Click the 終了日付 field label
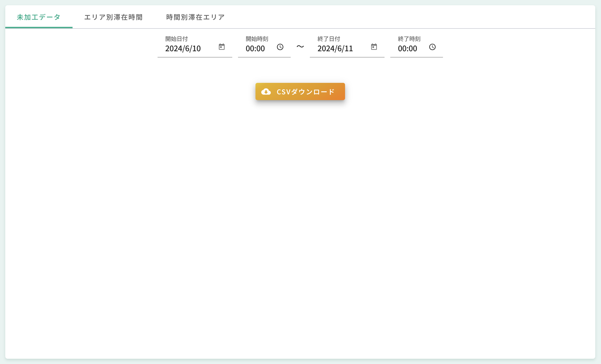The height and width of the screenshot is (364, 601). [329, 39]
